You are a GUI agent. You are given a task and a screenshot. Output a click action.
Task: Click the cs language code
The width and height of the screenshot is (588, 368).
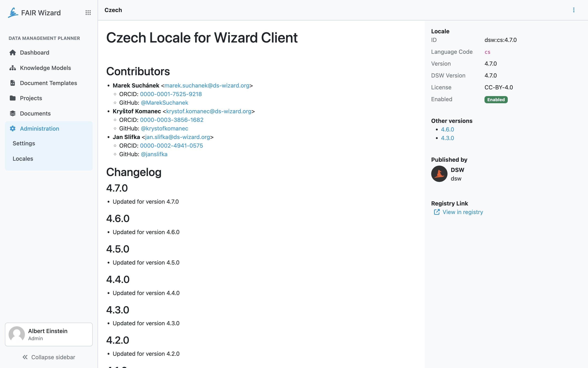point(487,52)
